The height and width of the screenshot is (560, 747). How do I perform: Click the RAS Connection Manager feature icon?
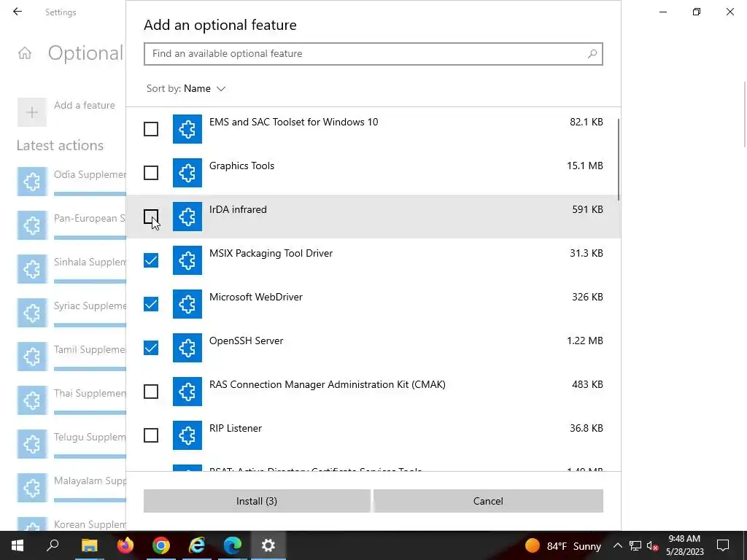click(x=187, y=392)
